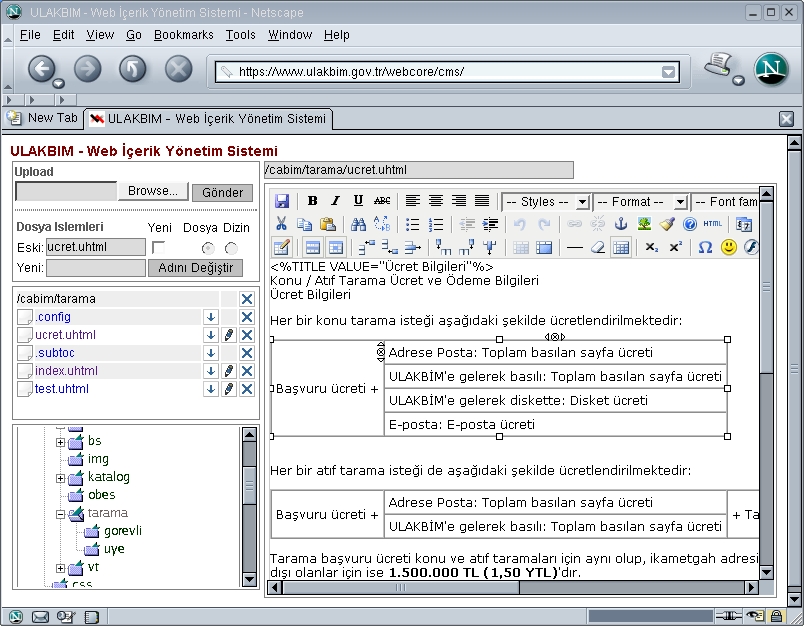Open the File menu
804x626 pixels.
(x=30, y=35)
